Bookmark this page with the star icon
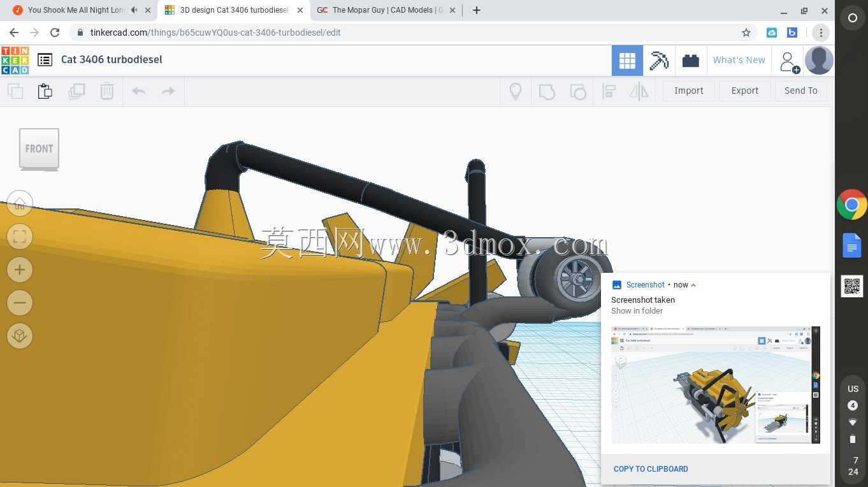The image size is (868, 487). 746,33
